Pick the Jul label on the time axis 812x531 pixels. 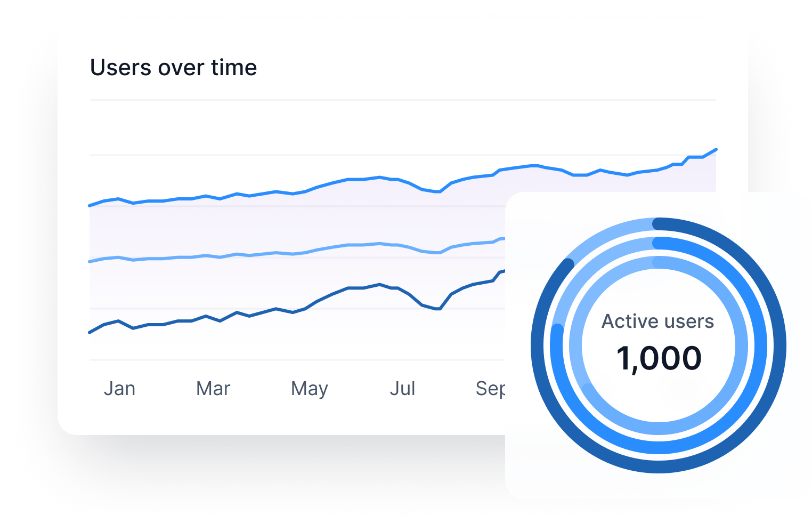click(402, 389)
